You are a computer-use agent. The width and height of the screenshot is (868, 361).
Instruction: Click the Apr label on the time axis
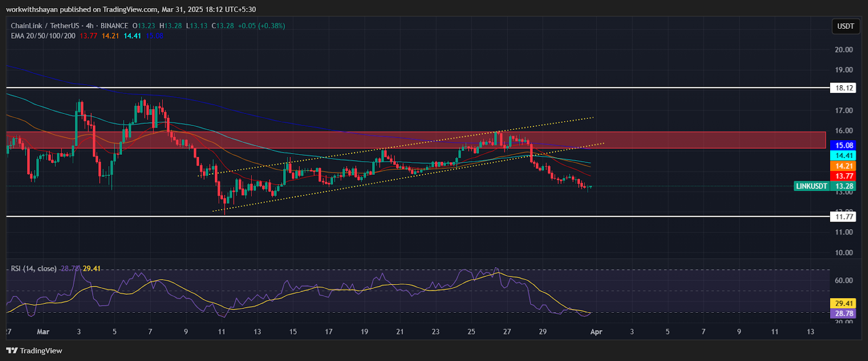(596, 332)
